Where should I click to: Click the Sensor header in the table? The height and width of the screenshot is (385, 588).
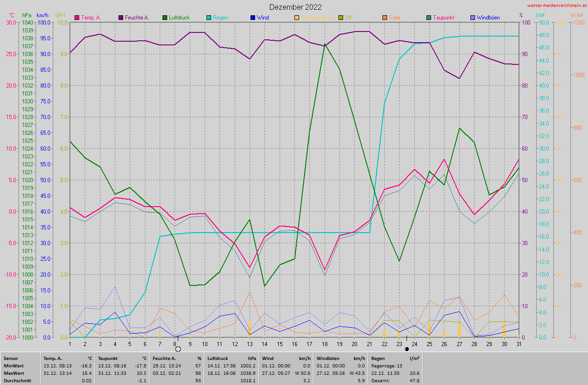tap(12, 358)
